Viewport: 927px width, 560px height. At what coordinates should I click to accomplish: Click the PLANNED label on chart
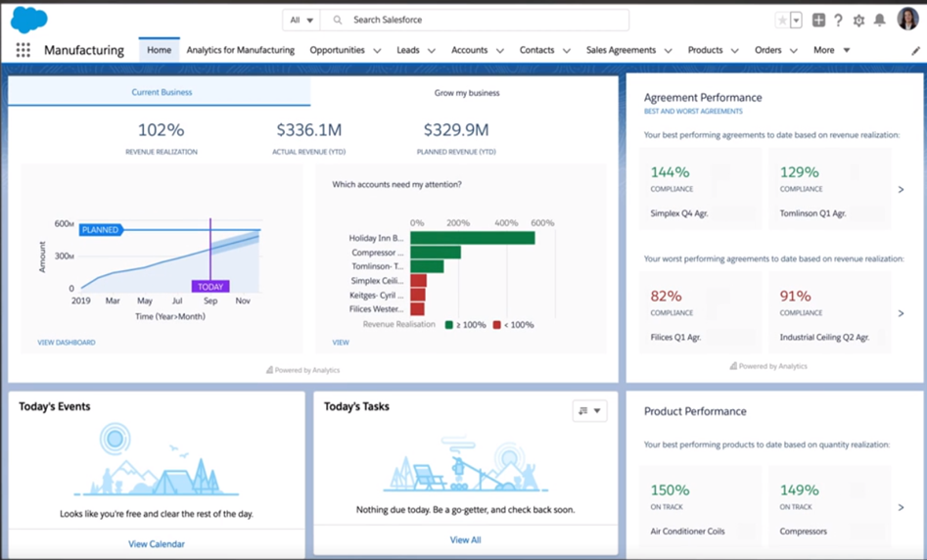101,230
